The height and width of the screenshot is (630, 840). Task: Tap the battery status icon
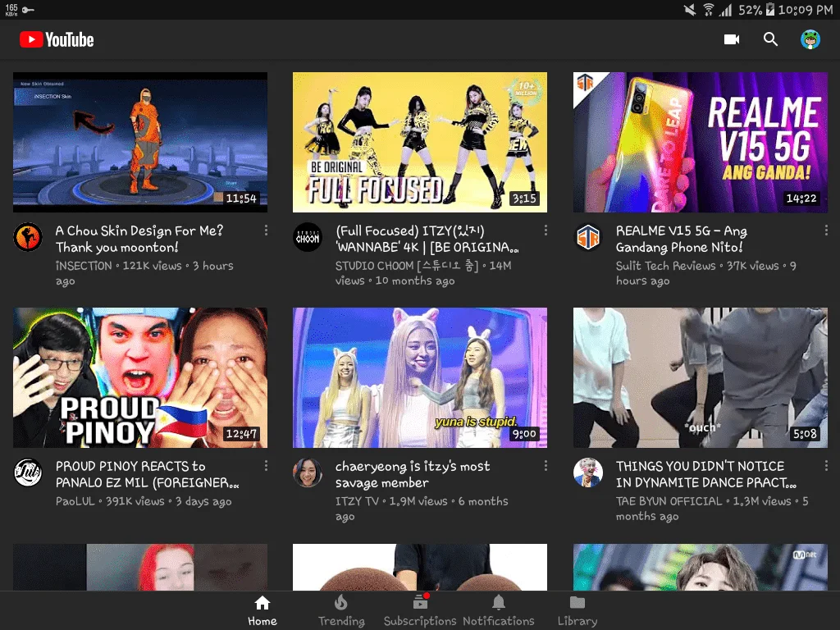[x=769, y=9]
